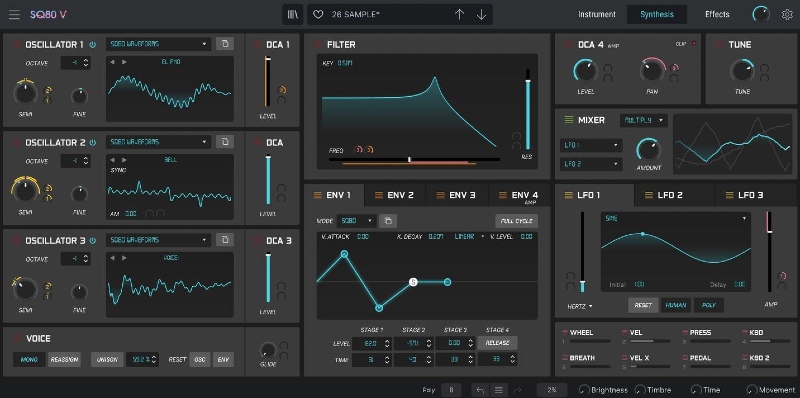Switch to the Synthesis view
This screenshot has height=398, width=800.
657,14
